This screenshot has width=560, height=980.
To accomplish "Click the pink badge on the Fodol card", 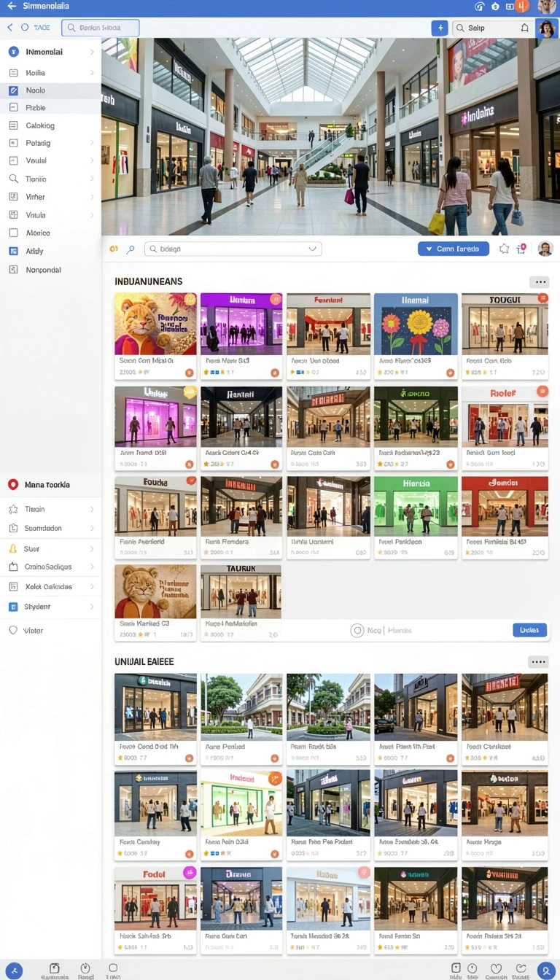I will click(190, 873).
